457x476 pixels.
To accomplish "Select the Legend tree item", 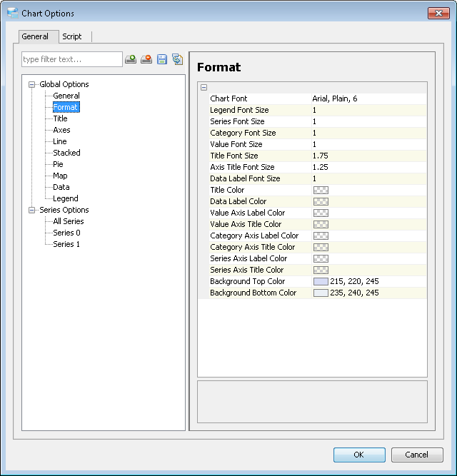I will [x=65, y=198].
